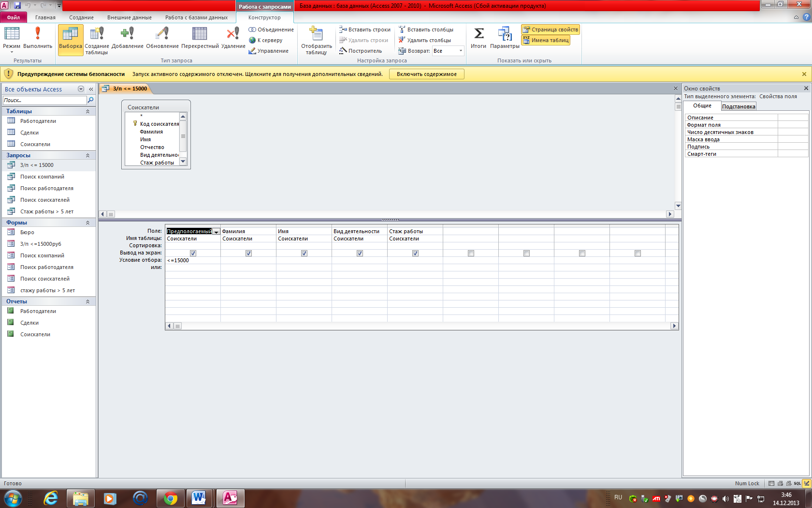Check display box in first empty column
This screenshot has width=812, height=508.
(x=471, y=253)
